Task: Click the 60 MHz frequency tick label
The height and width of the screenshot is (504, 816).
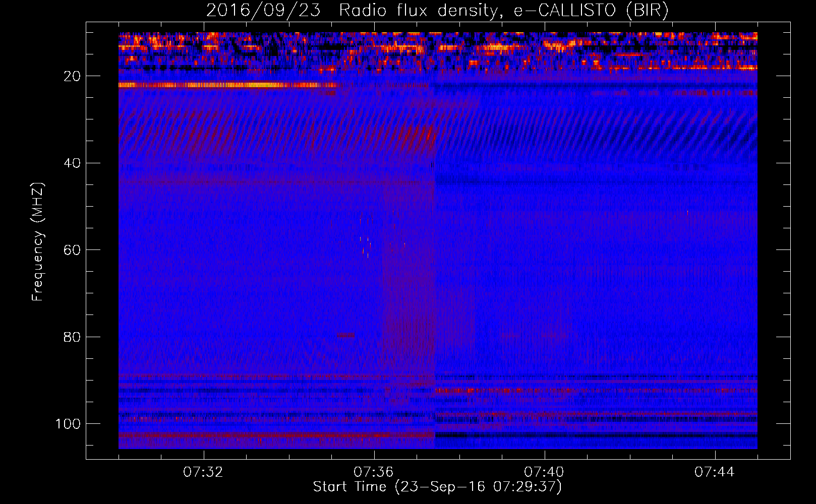Action: click(x=72, y=250)
